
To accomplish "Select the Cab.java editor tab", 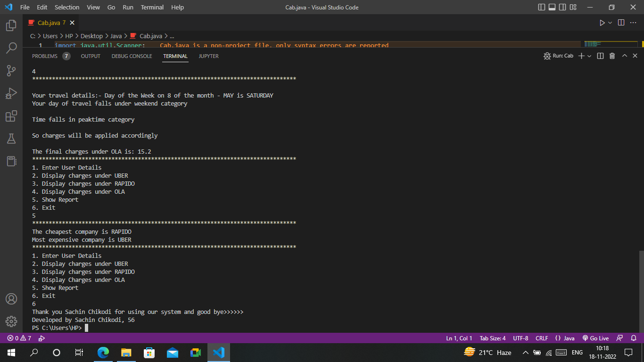I will 51,23.
